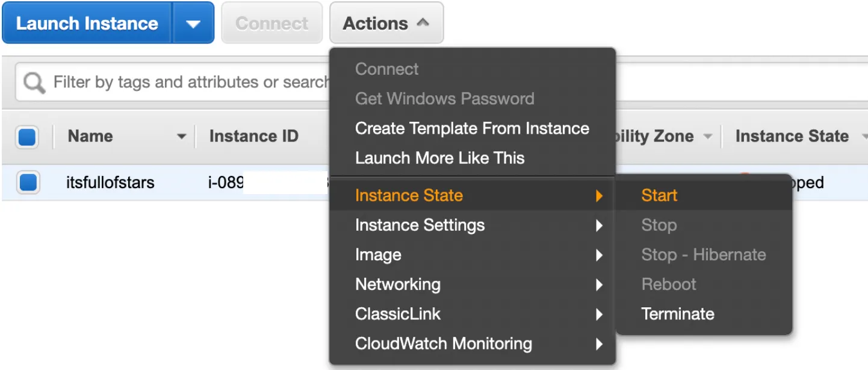Screen dimensions: 868x370
Task: Expand the Image submenu arrow
Action: coord(599,255)
